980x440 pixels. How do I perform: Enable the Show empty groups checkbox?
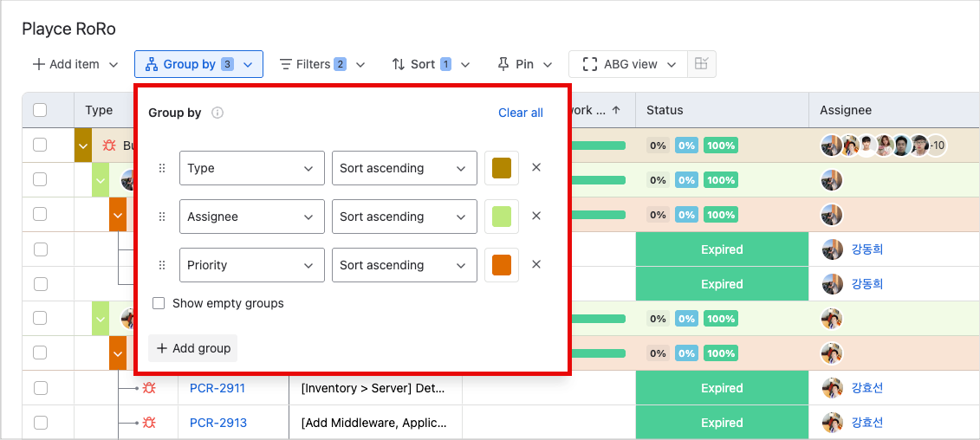click(159, 303)
